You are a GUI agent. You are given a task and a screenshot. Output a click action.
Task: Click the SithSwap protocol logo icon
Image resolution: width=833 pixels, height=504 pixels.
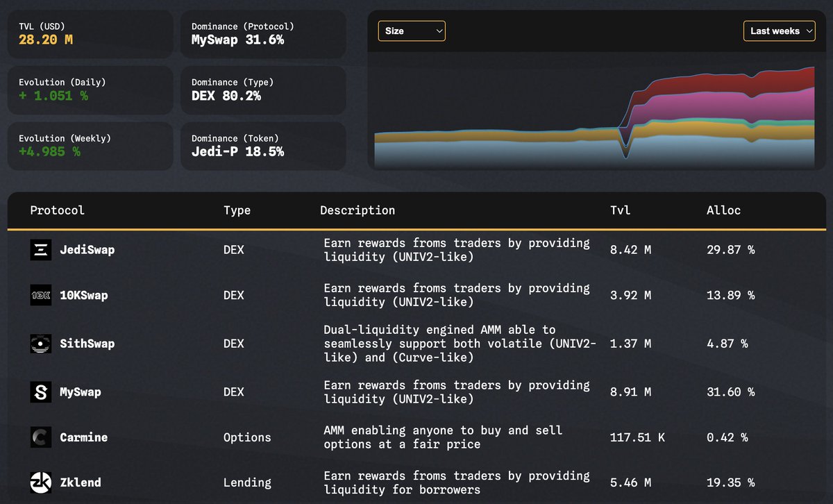coord(41,344)
